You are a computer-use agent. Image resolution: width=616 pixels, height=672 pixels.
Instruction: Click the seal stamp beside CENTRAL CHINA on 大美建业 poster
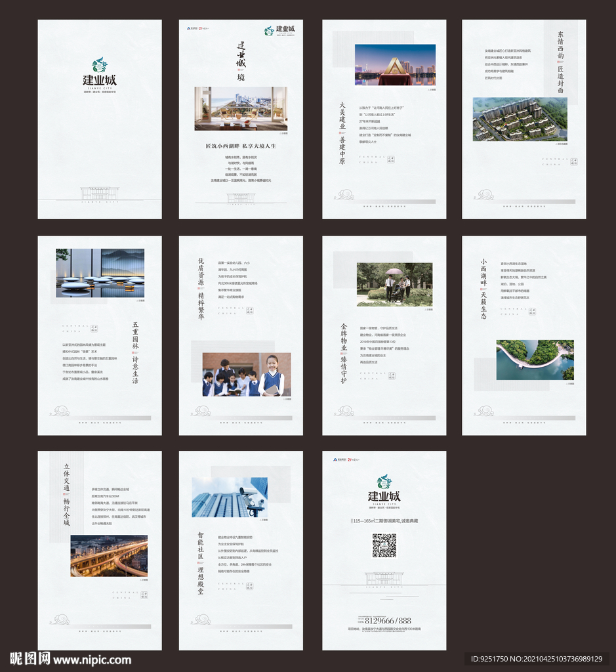pos(391,159)
